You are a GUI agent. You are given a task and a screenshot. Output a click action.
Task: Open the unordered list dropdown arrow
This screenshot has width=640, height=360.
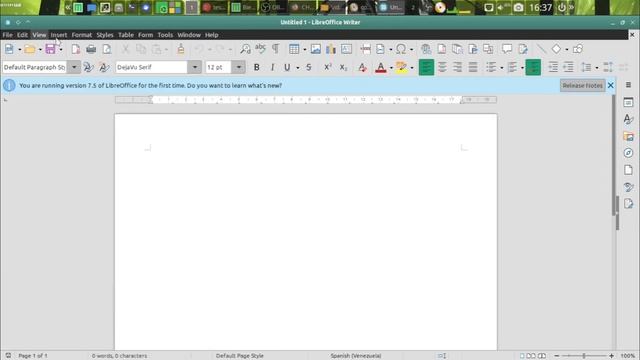click(x=501, y=68)
